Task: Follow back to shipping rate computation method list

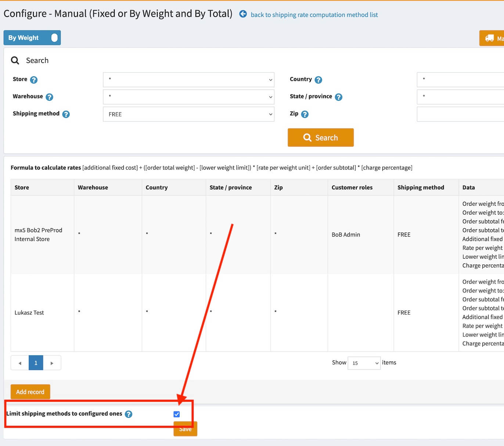Action: [314, 15]
